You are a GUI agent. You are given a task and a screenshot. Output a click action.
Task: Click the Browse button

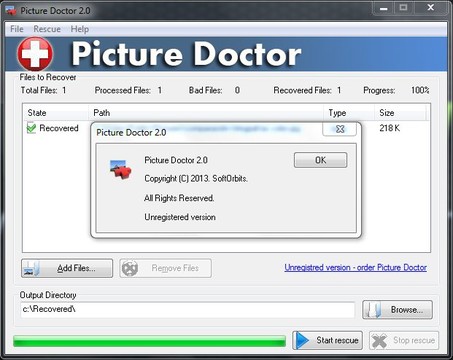coord(397,310)
